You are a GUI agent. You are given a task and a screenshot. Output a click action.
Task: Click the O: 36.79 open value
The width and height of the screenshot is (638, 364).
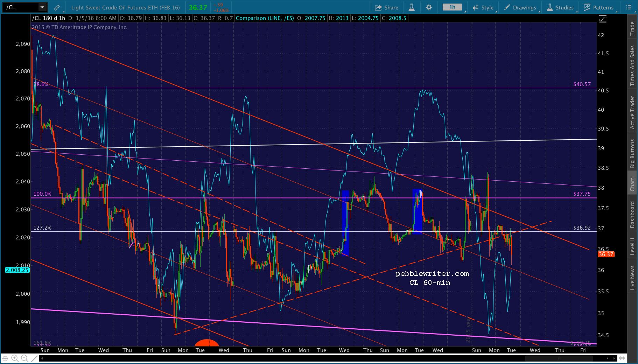click(x=131, y=18)
